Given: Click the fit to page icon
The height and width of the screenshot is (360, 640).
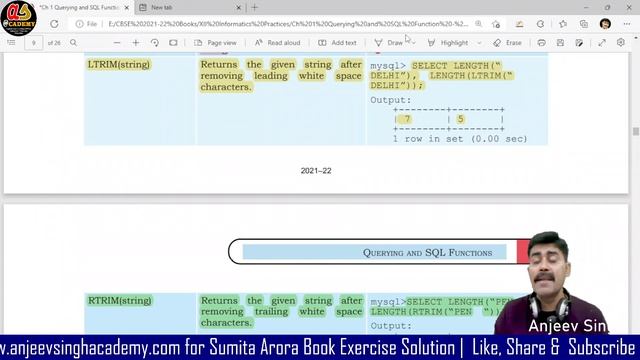Looking at the screenshot, I should [173, 42].
